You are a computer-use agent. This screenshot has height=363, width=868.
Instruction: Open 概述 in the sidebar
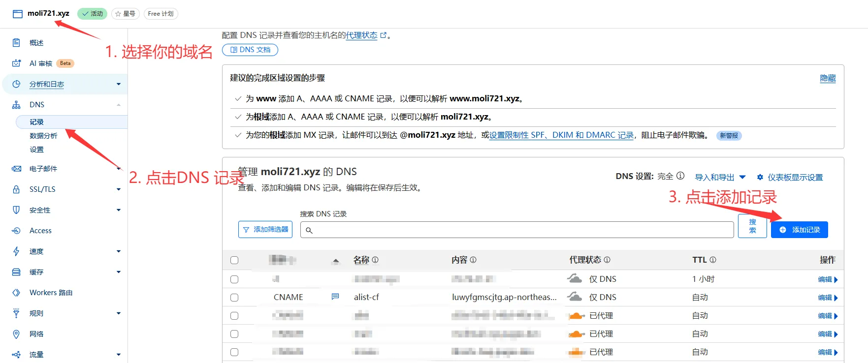pos(36,43)
